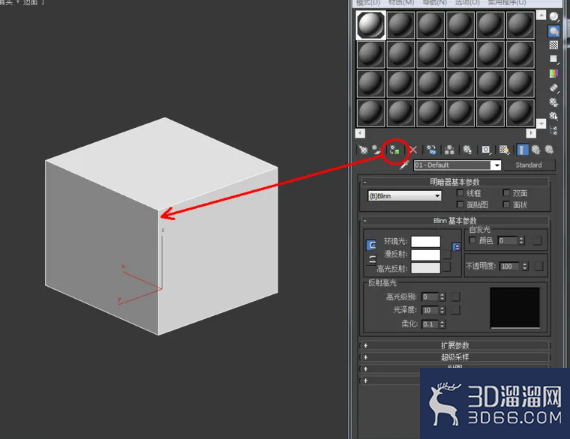Toggle the Backlight icon

pos(554,31)
